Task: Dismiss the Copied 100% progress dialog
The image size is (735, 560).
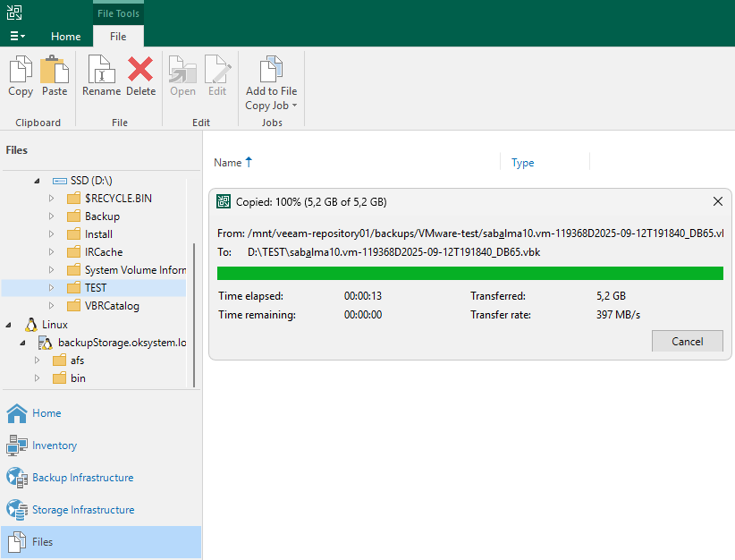Action: pos(718,201)
